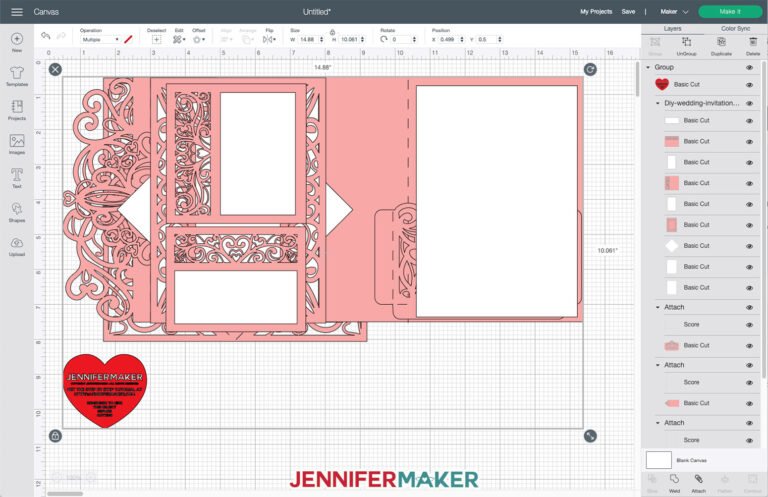This screenshot has width=768, height=497.
Task: Hide the red heart Basic Cut layer
Action: 749,85
